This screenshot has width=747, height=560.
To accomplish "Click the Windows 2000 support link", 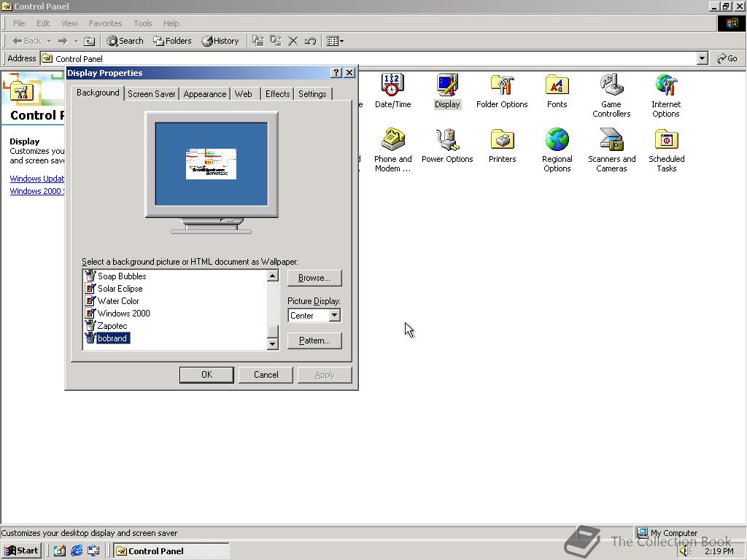I will [x=36, y=191].
